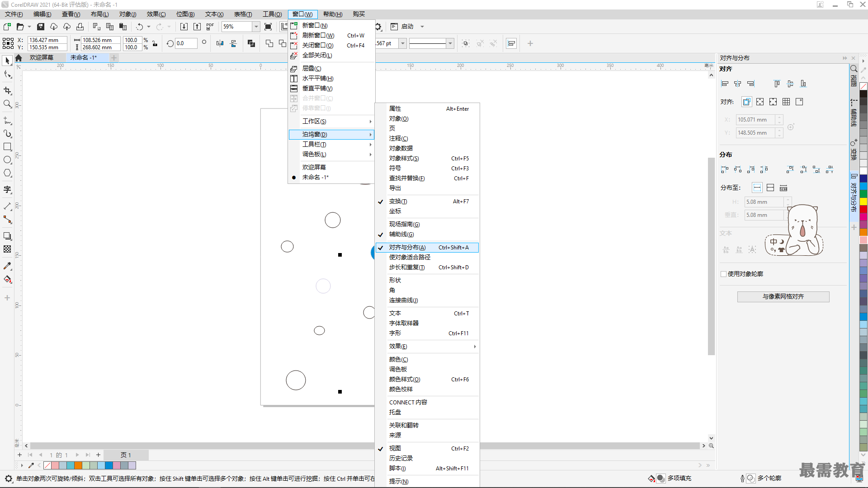Select the Zoom tool in the toolbox
This screenshot has width=868, height=488.
[x=7, y=104]
